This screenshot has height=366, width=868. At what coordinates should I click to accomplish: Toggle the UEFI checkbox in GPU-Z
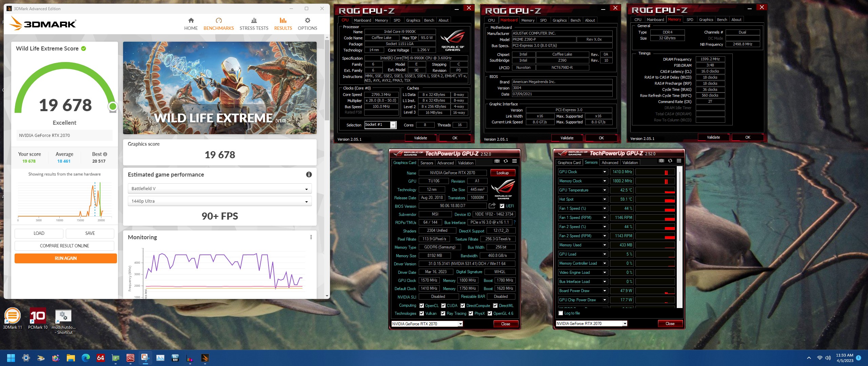point(502,206)
